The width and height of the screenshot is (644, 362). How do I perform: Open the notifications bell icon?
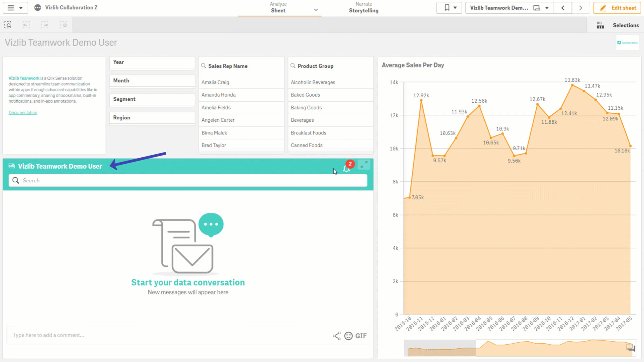[346, 169]
